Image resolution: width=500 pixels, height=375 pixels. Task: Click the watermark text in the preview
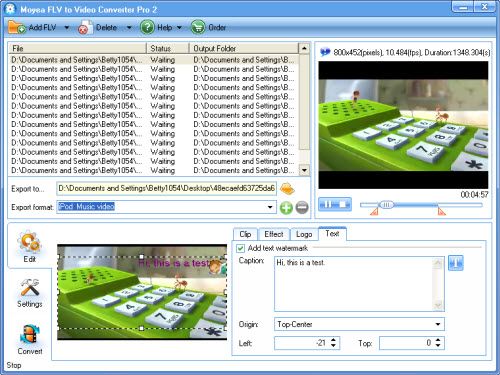point(175,263)
